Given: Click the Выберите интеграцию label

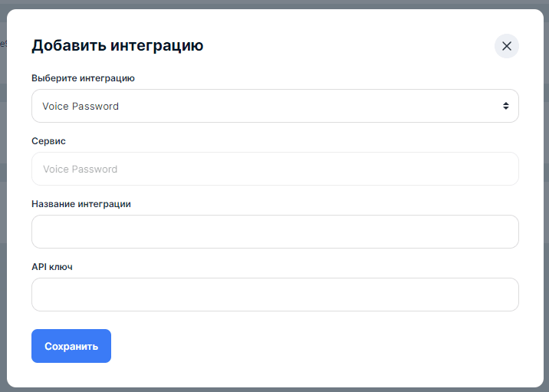Looking at the screenshot, I should point(83,78).
